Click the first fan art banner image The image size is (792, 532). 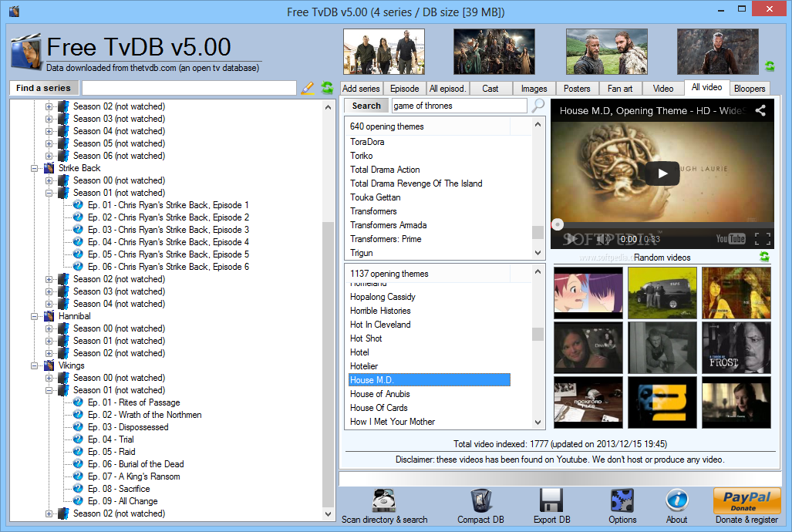(384, 52)
